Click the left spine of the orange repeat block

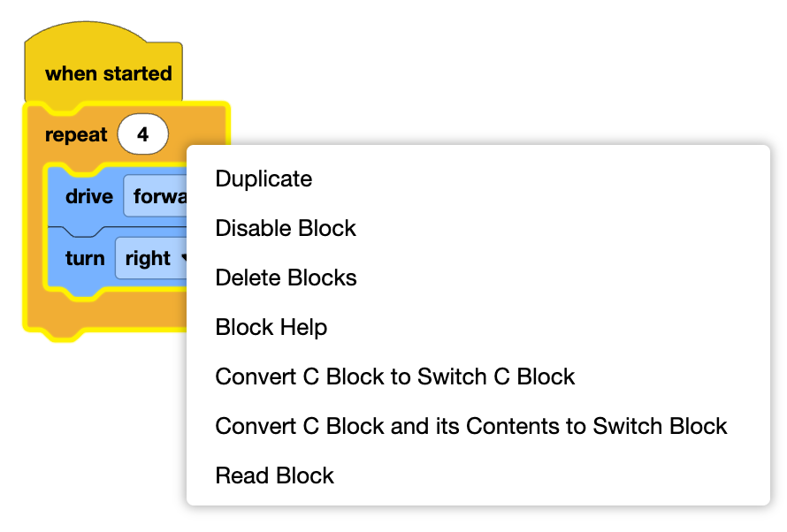[34, 230]
